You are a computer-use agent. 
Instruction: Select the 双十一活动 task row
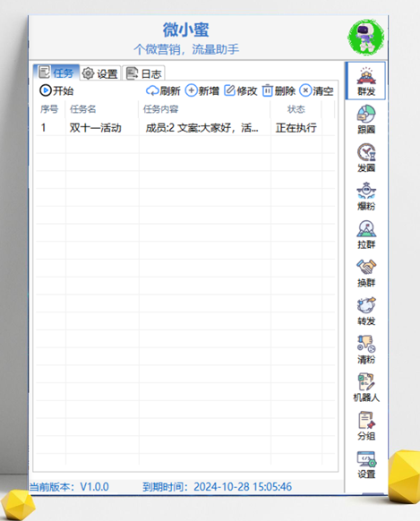click(185, 128)
